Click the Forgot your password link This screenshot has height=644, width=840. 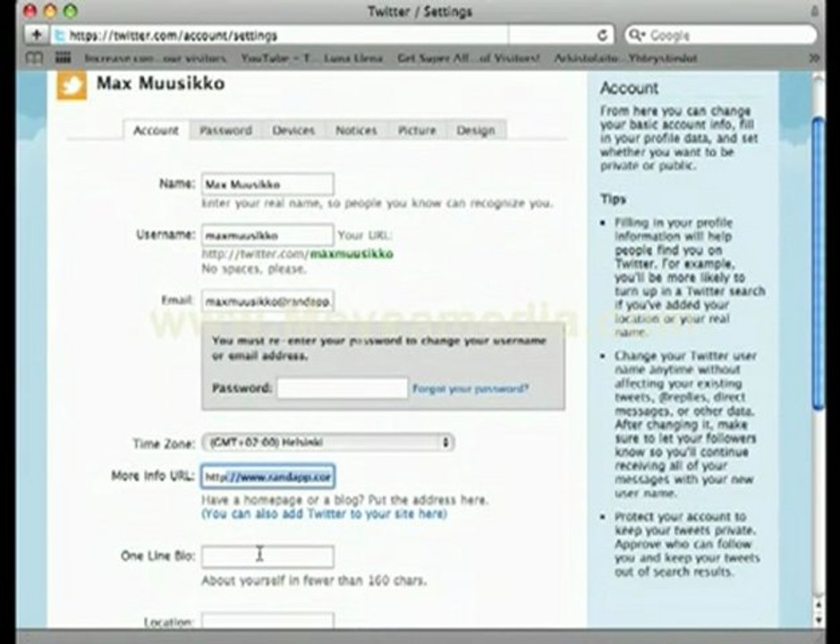[x=471, y=388]
